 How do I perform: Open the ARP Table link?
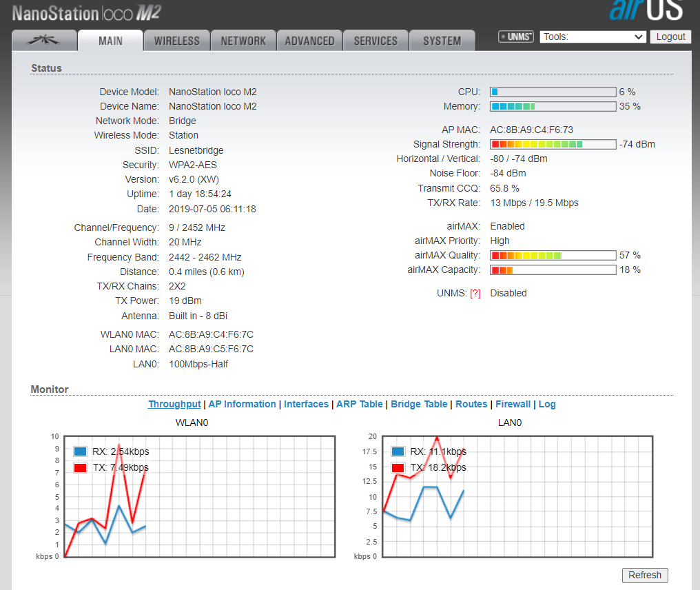tap(360, 404)
